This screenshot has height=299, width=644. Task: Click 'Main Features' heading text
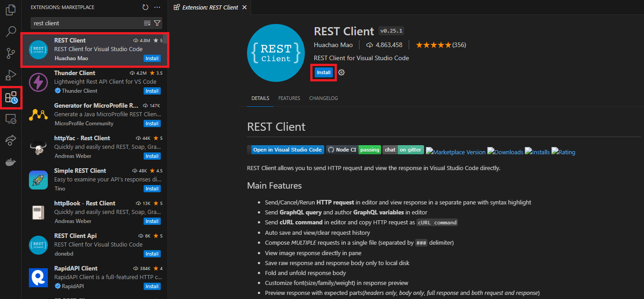[274, 185]
